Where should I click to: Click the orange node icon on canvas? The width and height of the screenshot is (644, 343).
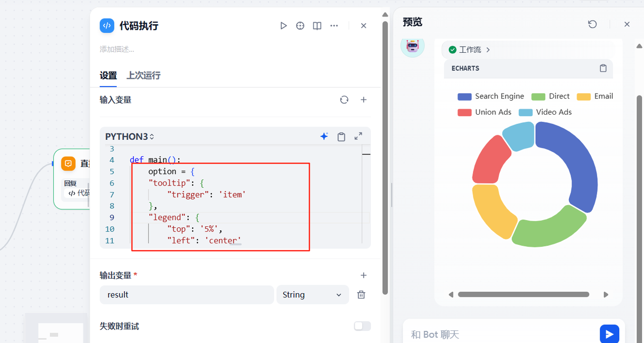coord(68,163)
